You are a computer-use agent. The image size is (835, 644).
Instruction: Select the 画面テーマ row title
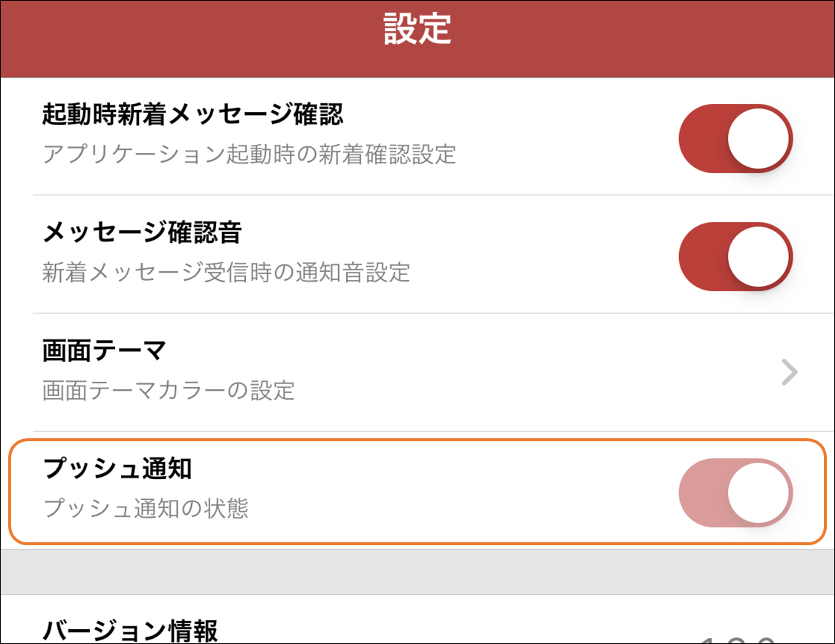(x=104, y=351)
